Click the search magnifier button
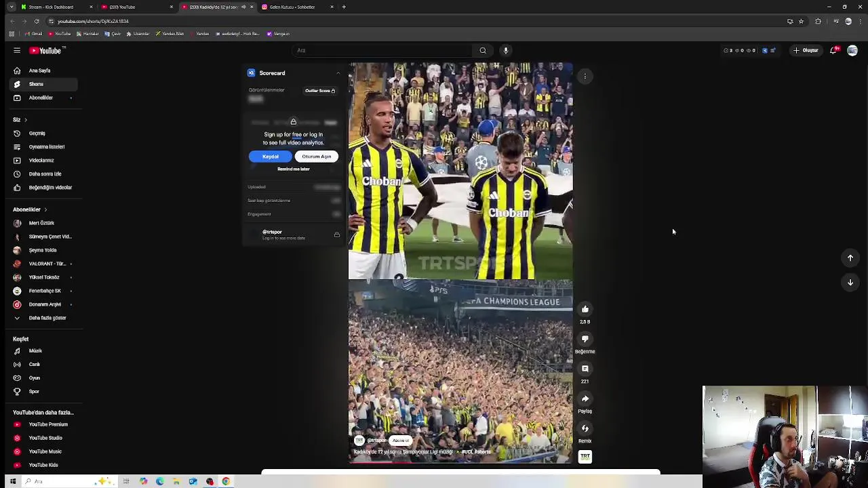Viewport: 868px width, 488px height. coord(483,50)
